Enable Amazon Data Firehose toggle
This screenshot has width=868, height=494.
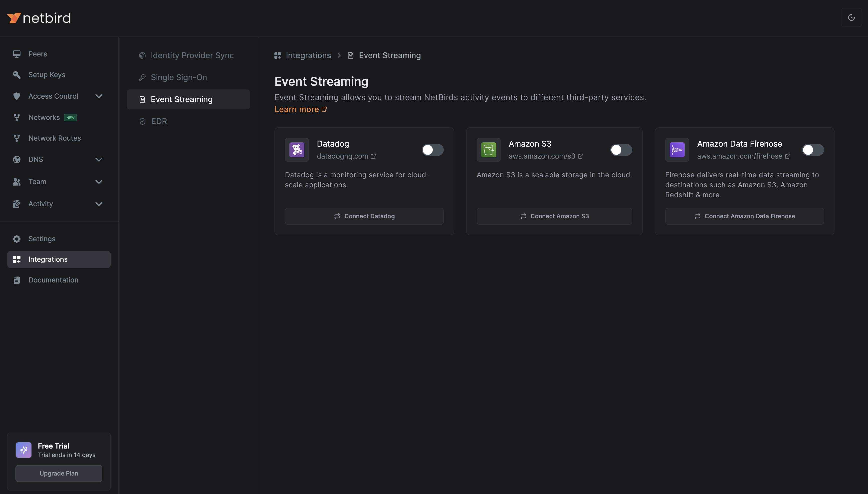pos(813,150)
